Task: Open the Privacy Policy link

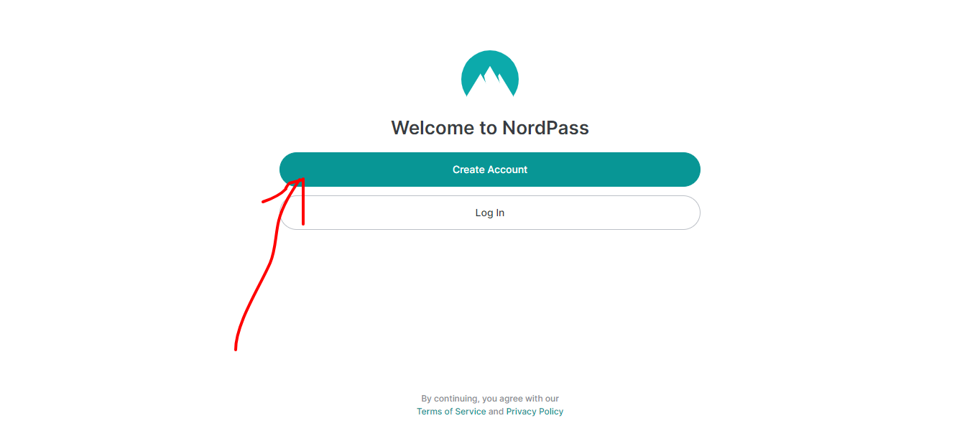Action: pos(535,412)
